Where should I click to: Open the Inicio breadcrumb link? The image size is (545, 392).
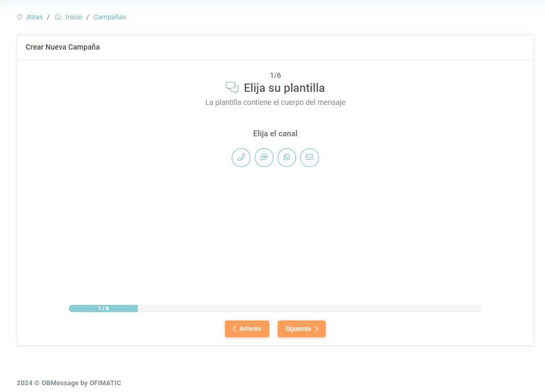[74, 17]
